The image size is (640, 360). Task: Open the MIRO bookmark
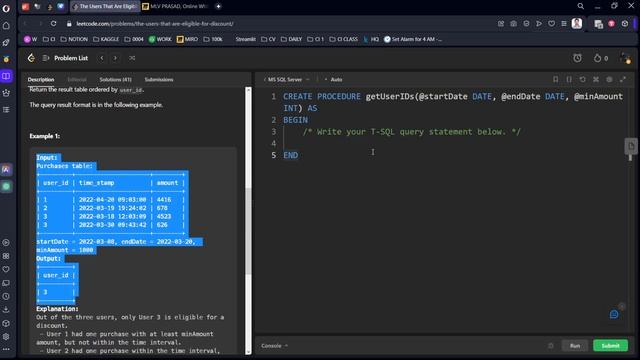(187, 39)
